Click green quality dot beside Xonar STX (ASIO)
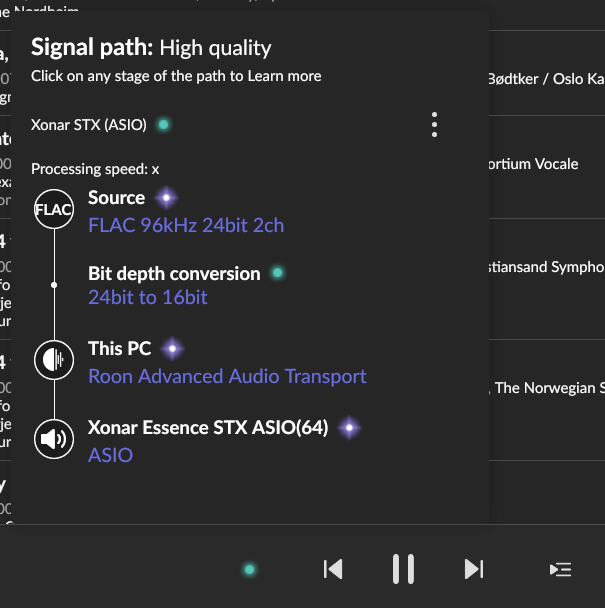 point(164,125)
